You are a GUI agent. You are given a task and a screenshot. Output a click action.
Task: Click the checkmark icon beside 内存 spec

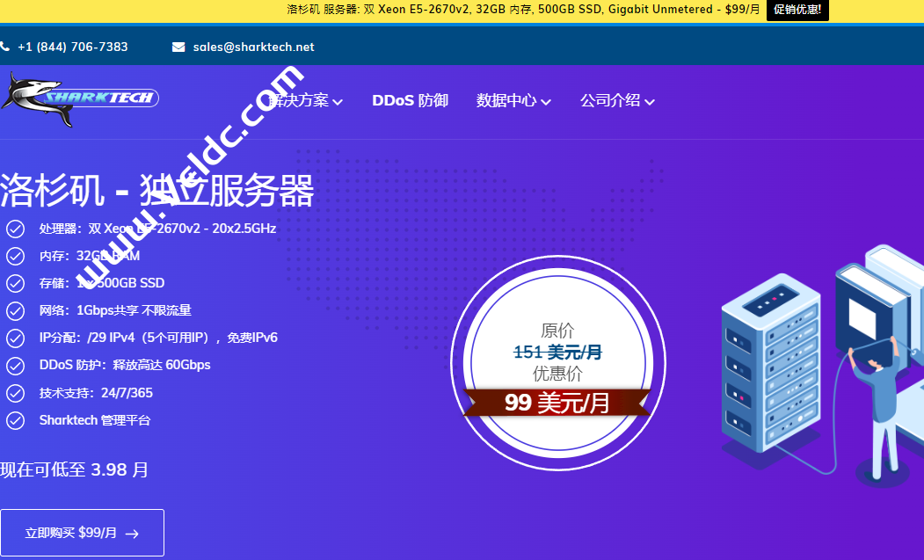pyautogui.click(x=14, y=256)
